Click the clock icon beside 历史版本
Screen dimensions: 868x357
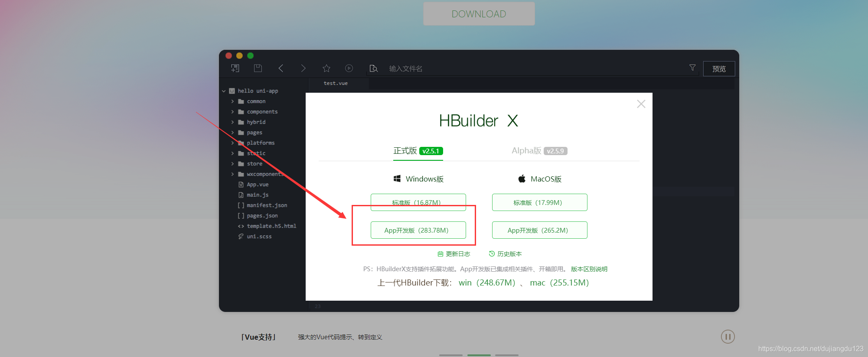click(492, 254)
